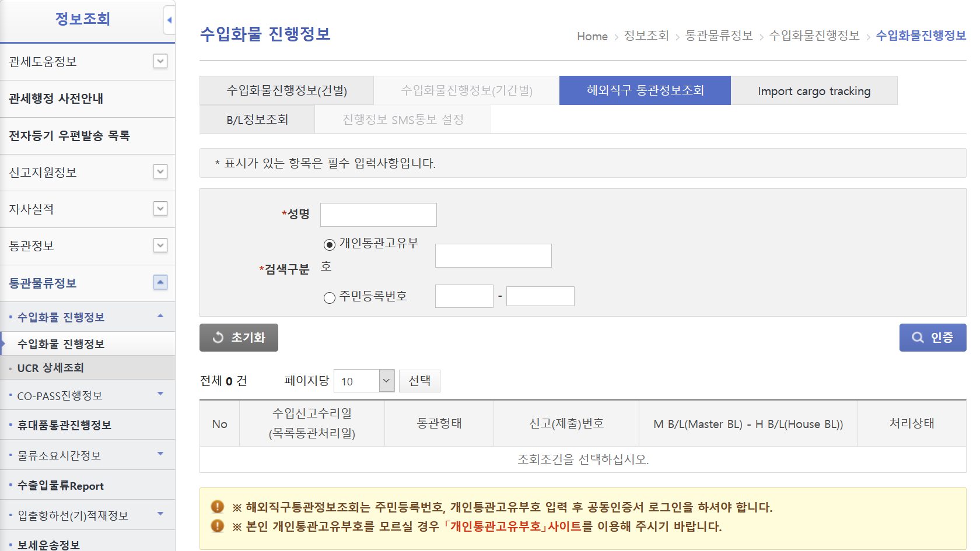This screenshot has width=980, height=551.
Task: Select the 주민등록번호 radio button
Action: click(330, 298)
